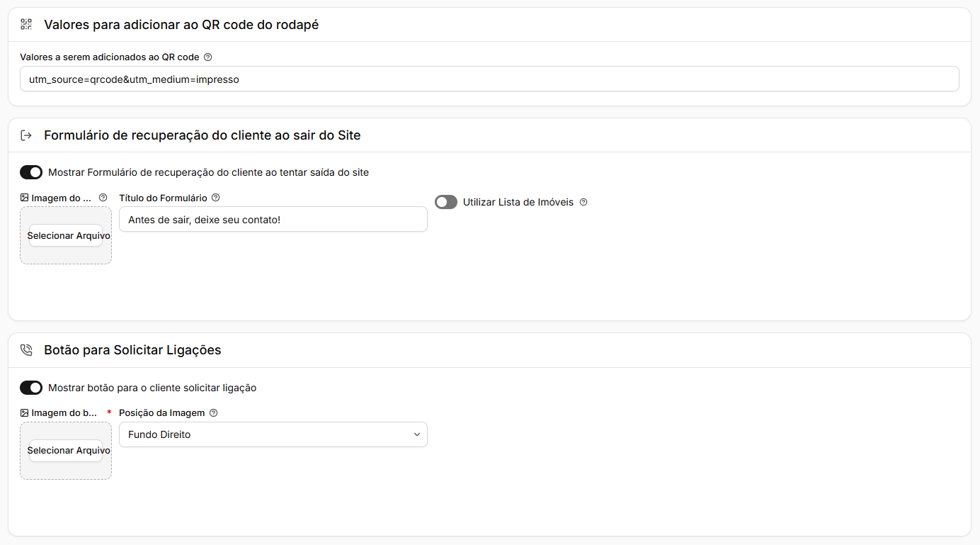This screenshot has width=980, height=545.
Task: Disable the exit recovery form toggle
Action: pyautogui.click(x=31, y=172)
